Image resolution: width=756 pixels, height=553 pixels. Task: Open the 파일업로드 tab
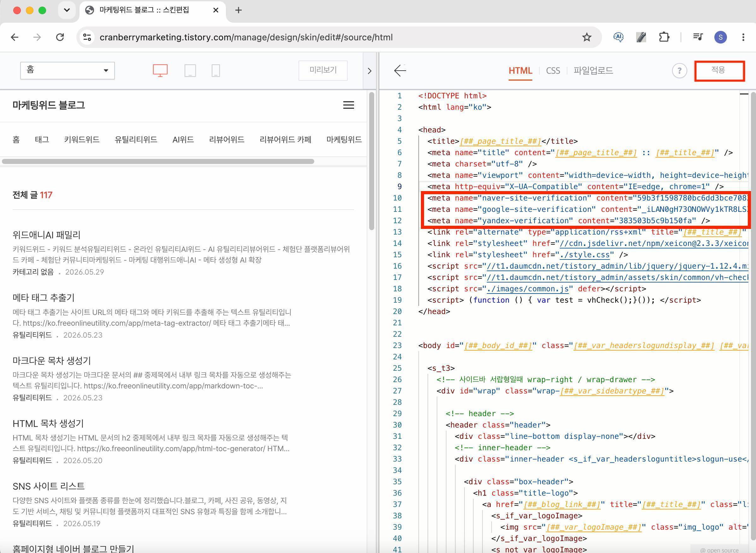click(x=593, y=71)
